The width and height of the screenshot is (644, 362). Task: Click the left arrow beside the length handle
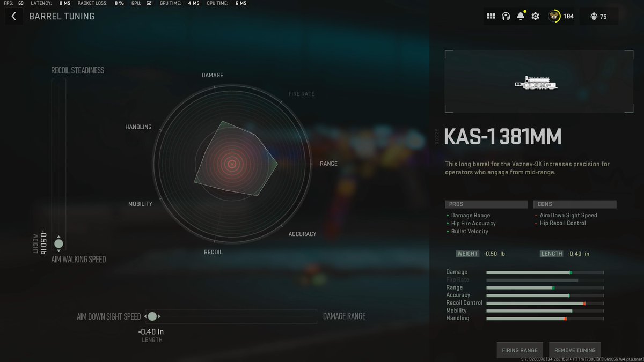[x=145, y=316]
